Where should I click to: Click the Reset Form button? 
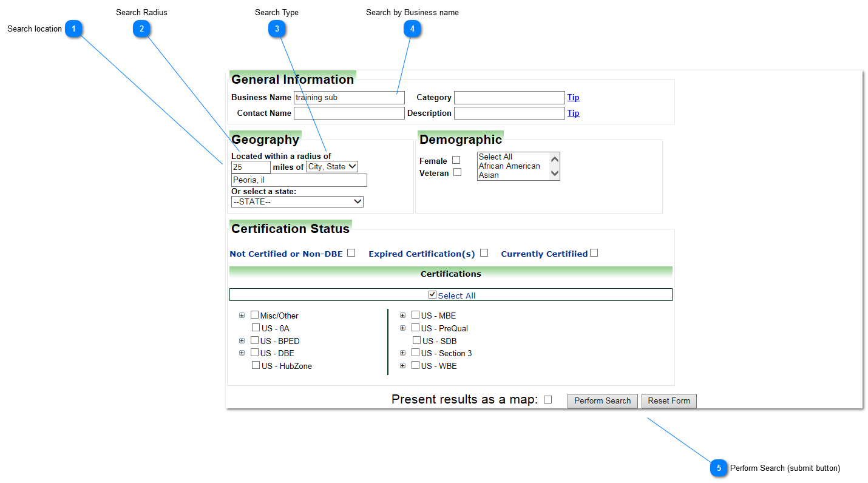coord(669,400)
